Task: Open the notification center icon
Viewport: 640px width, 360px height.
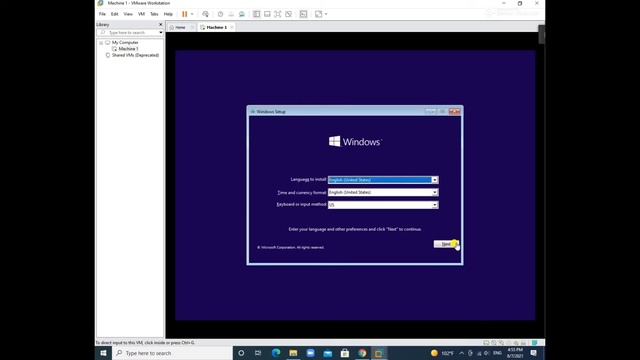Action: [x=533, y=353]
